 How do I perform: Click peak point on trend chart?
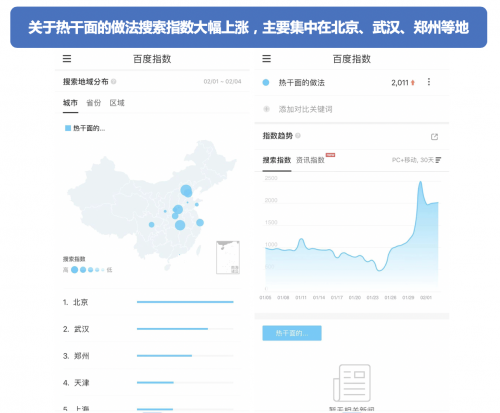(x=420, y=182)
